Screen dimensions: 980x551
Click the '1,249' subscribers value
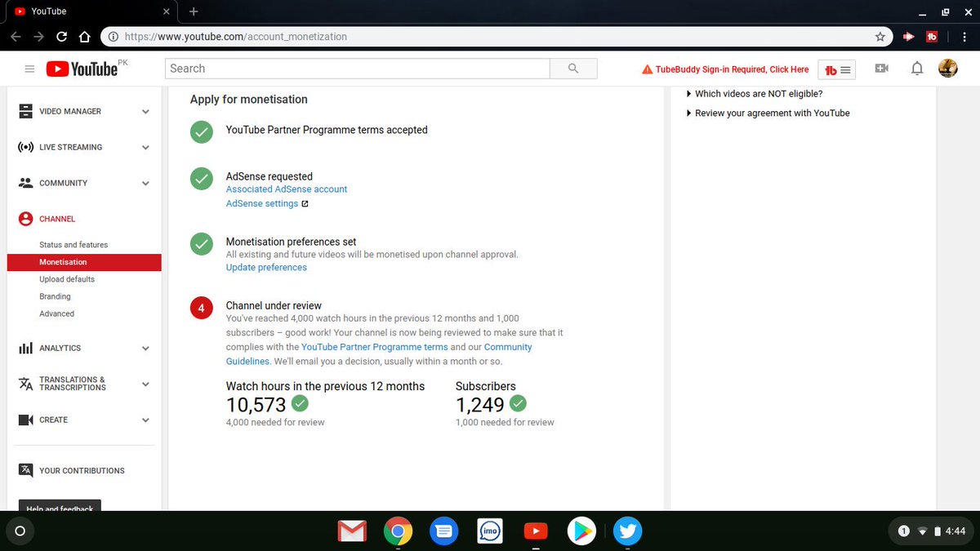pos(480,405)
